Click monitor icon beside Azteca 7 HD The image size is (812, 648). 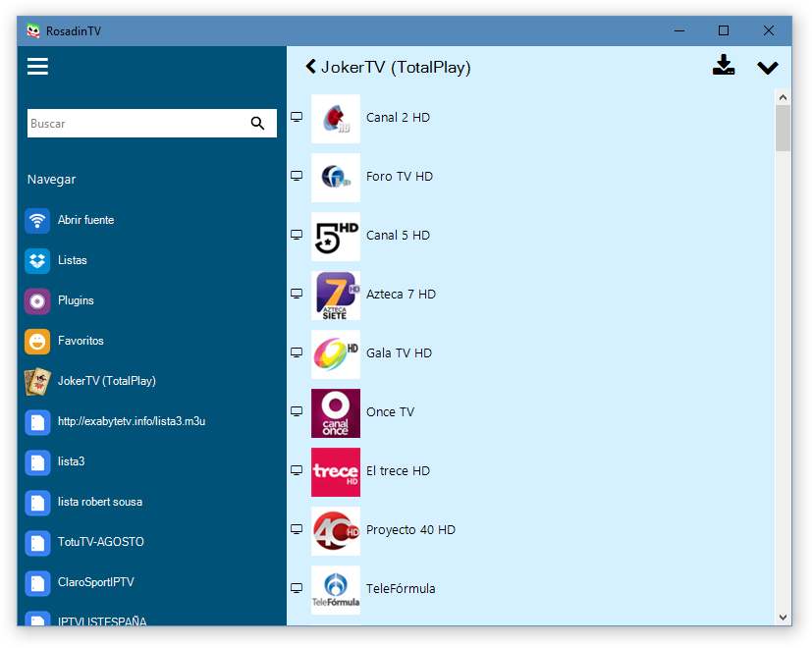pyautogui.click(x=297, y=294)
